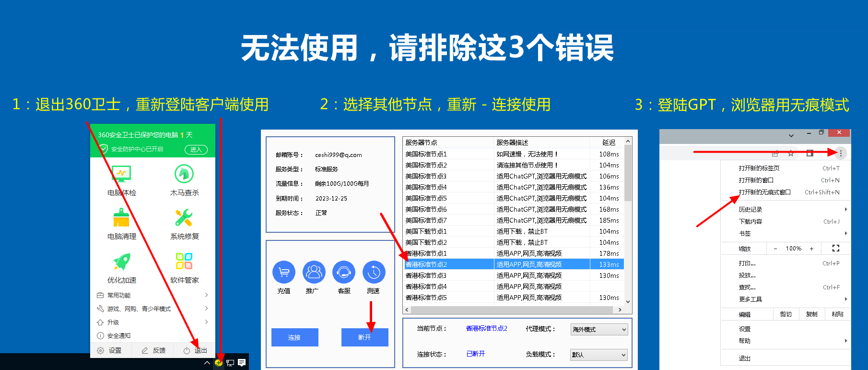Click the 充值 recharge cart icon
This screenshot has width=868, height=370.
coord(284,273)
